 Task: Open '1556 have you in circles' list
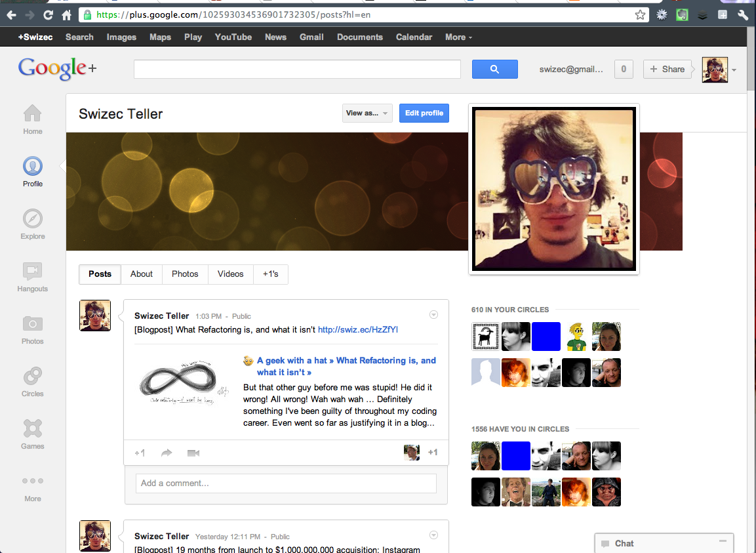(x=520, y=429)
